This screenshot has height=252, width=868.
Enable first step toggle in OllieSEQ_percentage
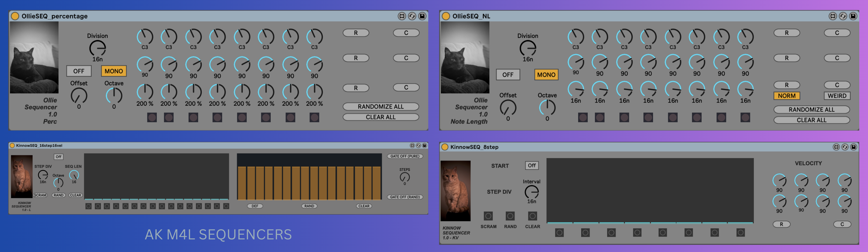152,117
